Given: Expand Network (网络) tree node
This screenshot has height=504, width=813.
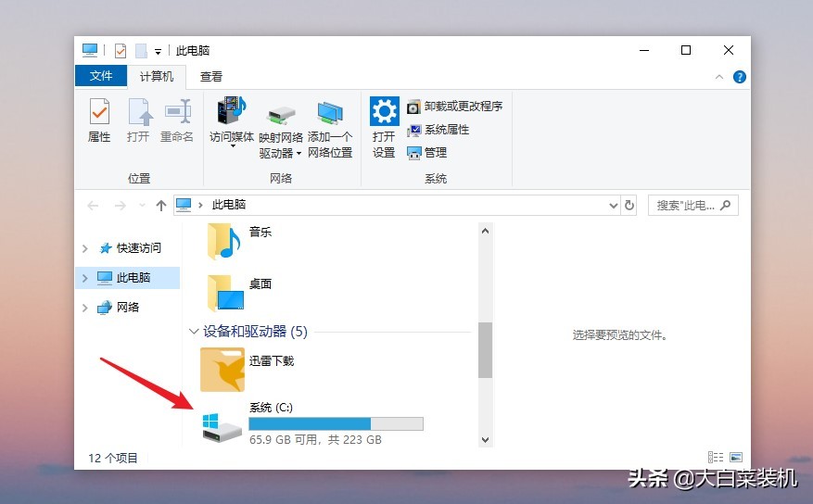Looking at the screenshot, I should coord(85,308).
